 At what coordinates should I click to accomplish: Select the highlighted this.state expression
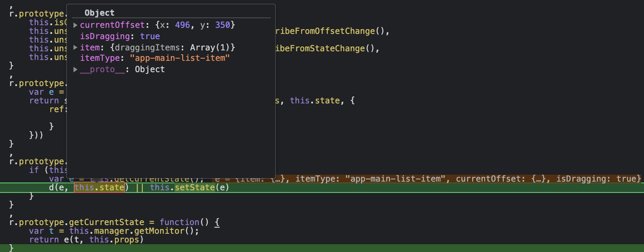click(x=99, y=187)
